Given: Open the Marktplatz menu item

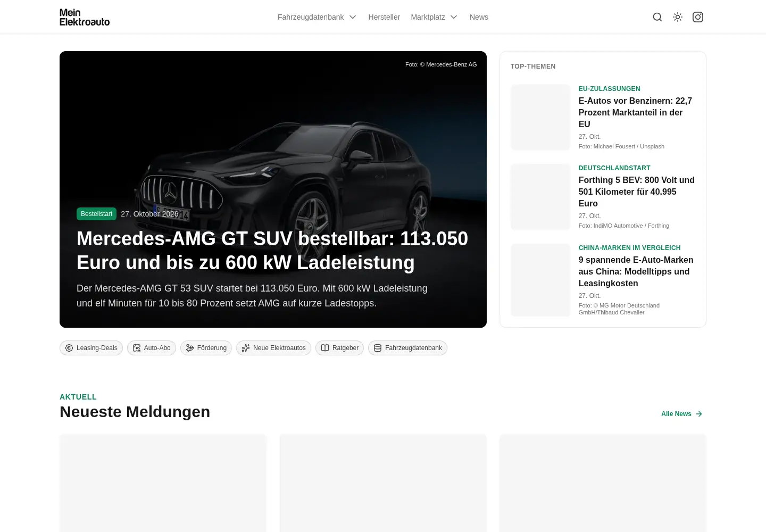Looking at the screenshot, I should coord(428,17).
